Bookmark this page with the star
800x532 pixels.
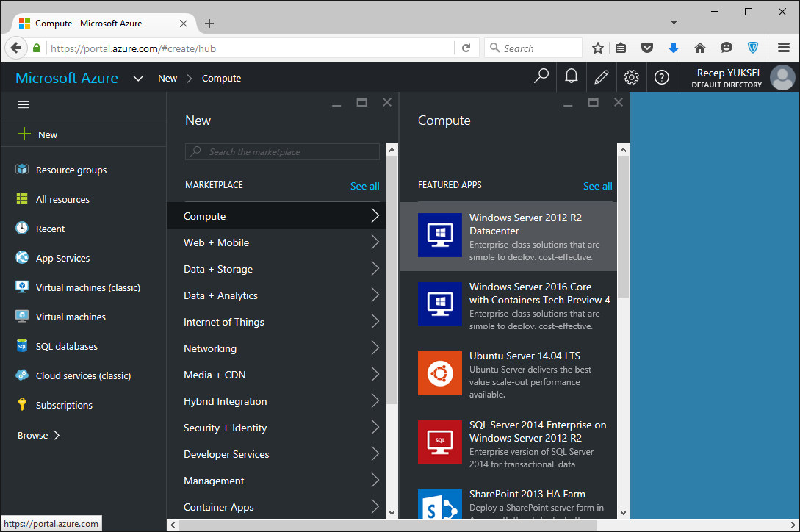[x=598, y=48]
